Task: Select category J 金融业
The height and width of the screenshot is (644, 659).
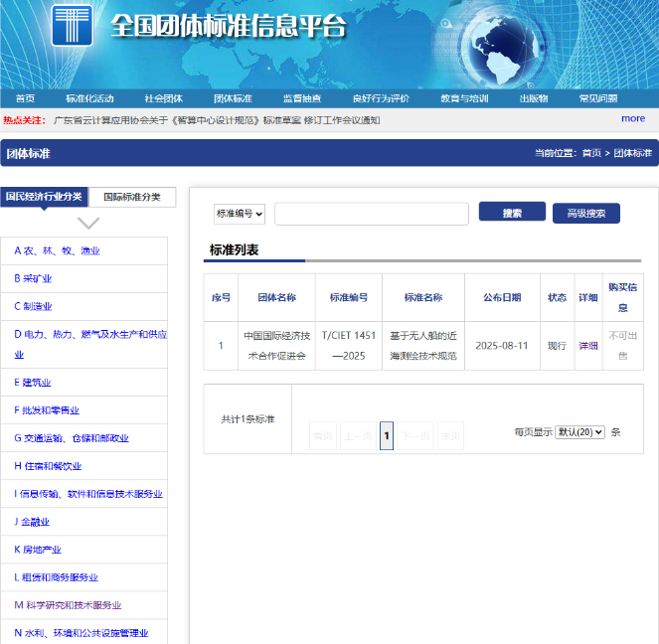Action: pos(32,522)
